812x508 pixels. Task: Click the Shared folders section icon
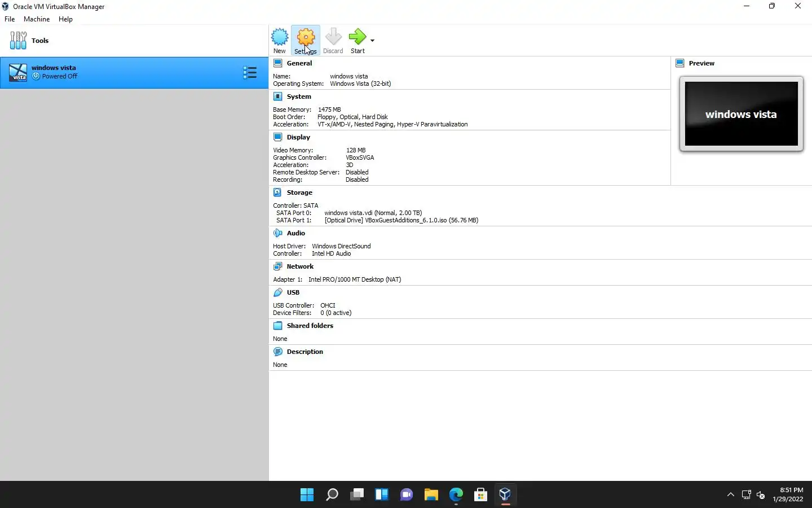(x=277, y=326)
